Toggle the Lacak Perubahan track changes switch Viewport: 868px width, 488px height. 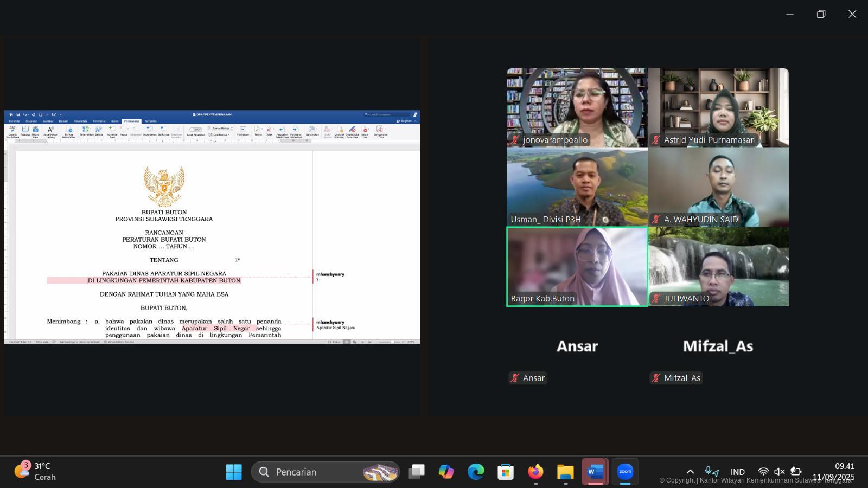pyautogui.click(x=195, y=130)
